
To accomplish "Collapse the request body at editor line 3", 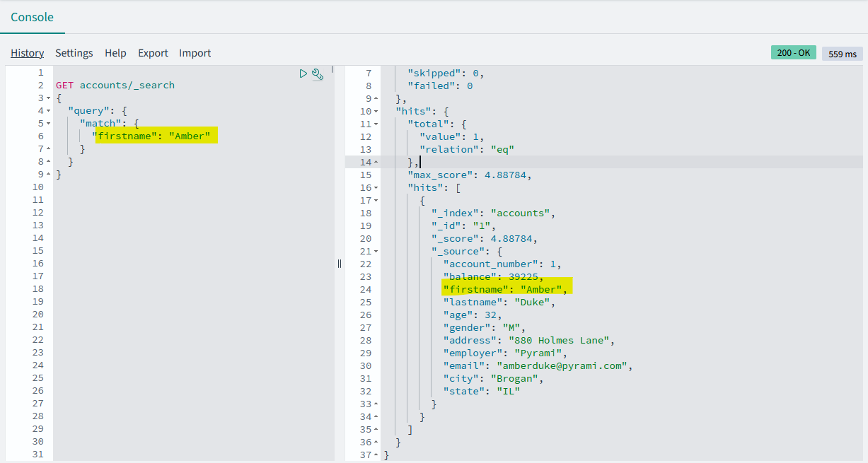I will (48, 98).
